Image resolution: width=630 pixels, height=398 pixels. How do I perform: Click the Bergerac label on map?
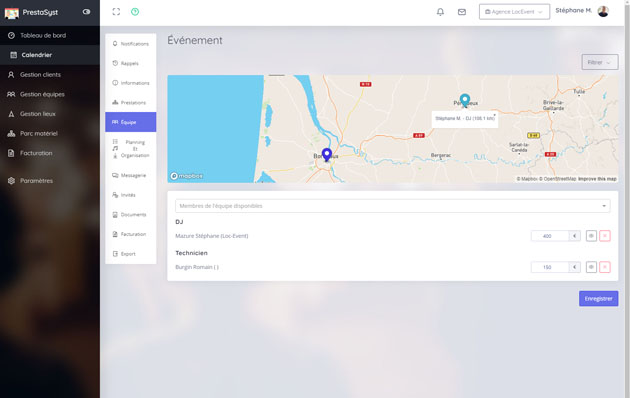tap(441, 155)
